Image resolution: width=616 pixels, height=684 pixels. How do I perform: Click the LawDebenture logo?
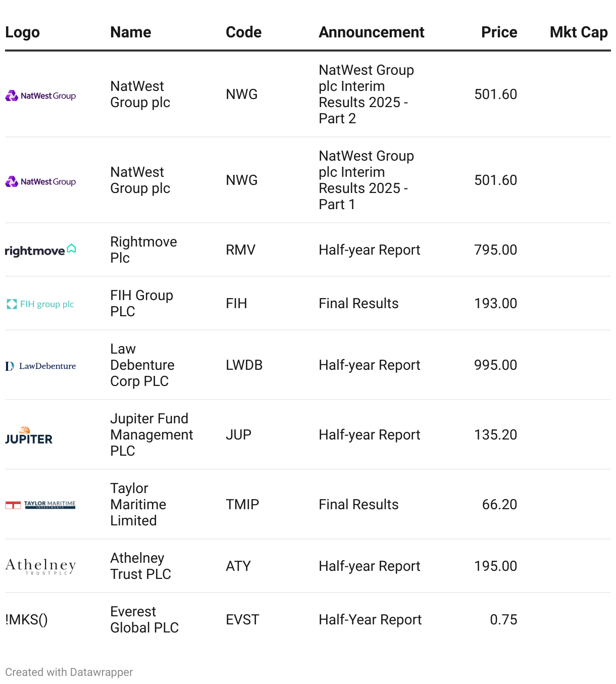(40, 366)
